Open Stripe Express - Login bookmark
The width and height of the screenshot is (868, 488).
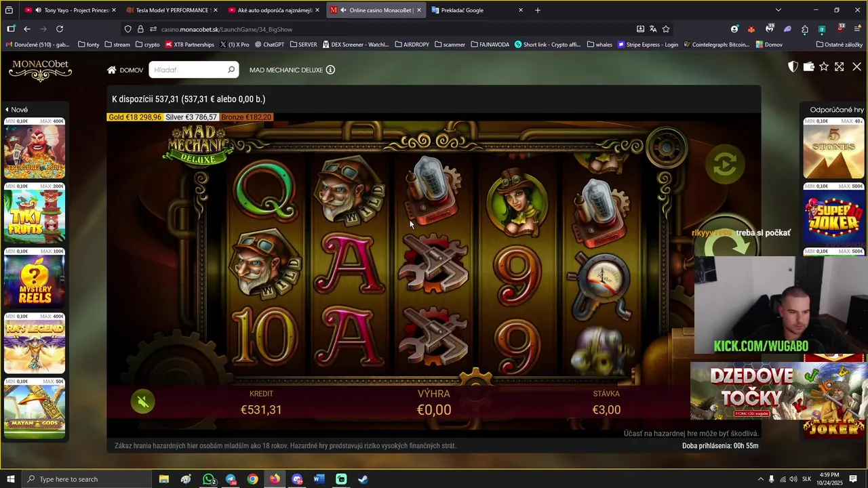[648, 45]
